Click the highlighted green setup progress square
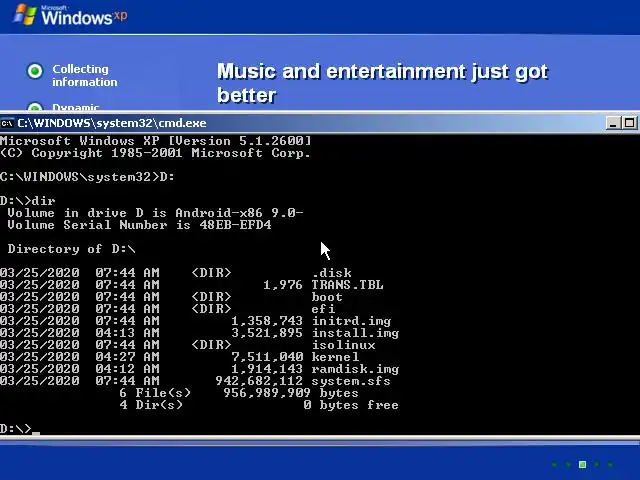The height and width of the screenshot is (480, 640). 582,464
